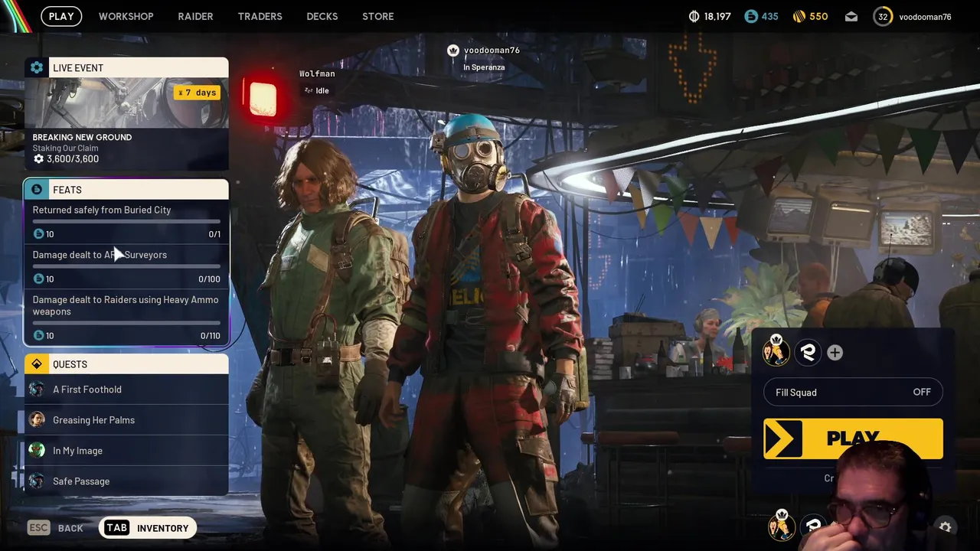Click the squad leader avatar in squad panel
This screenshot has width=980, height=551.
[776, 350]
